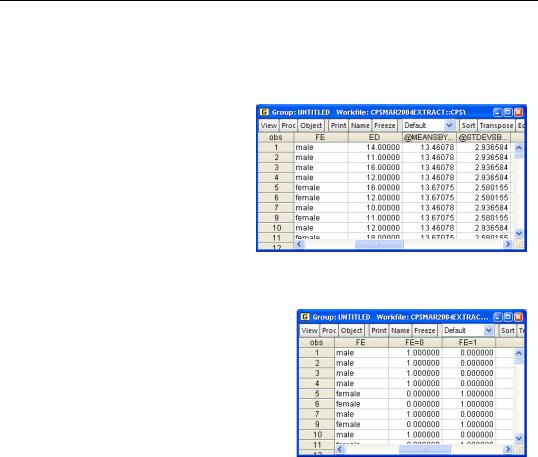Maximize the upper Group window
538x457 pixels.
[508, 112]
